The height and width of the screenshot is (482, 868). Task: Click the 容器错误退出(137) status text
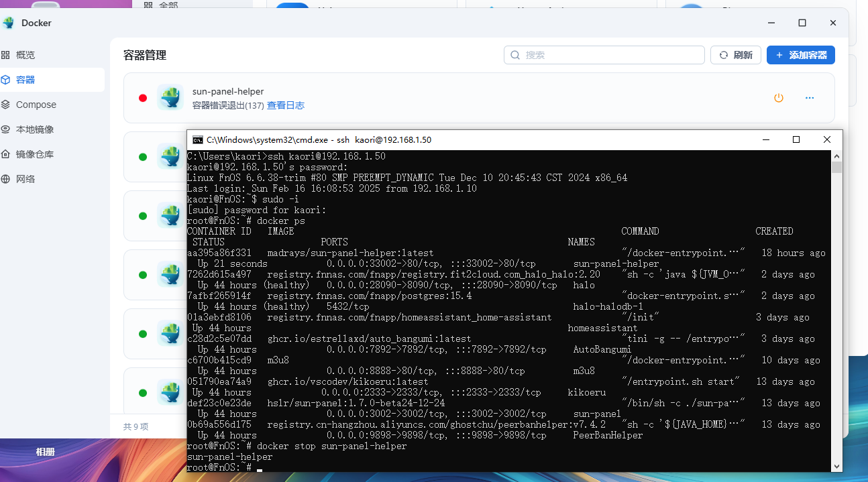pyautogui.click(x=228, y=105)
